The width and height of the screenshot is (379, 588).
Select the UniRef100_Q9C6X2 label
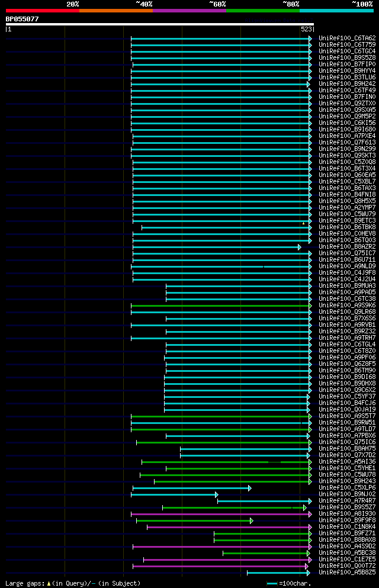point(347,390)
